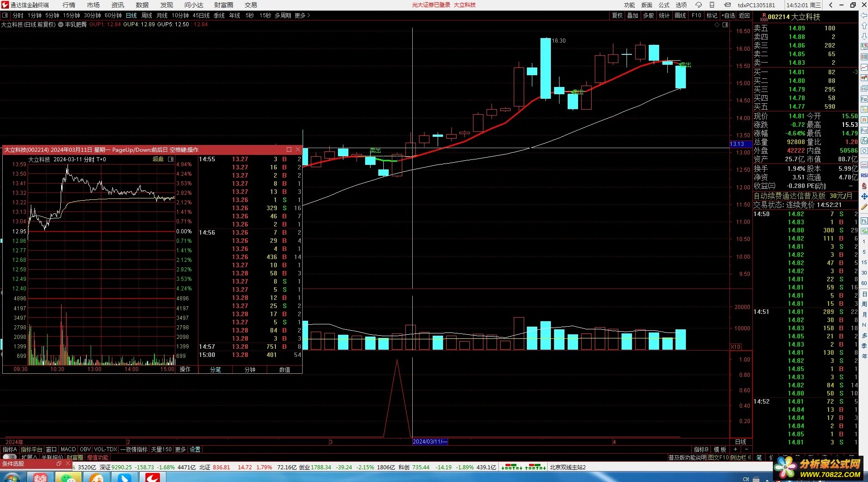This screenshot has height=482, width=868.
Task: Toggle the small panel icon next to 超盘
Action: pos(171,159)
